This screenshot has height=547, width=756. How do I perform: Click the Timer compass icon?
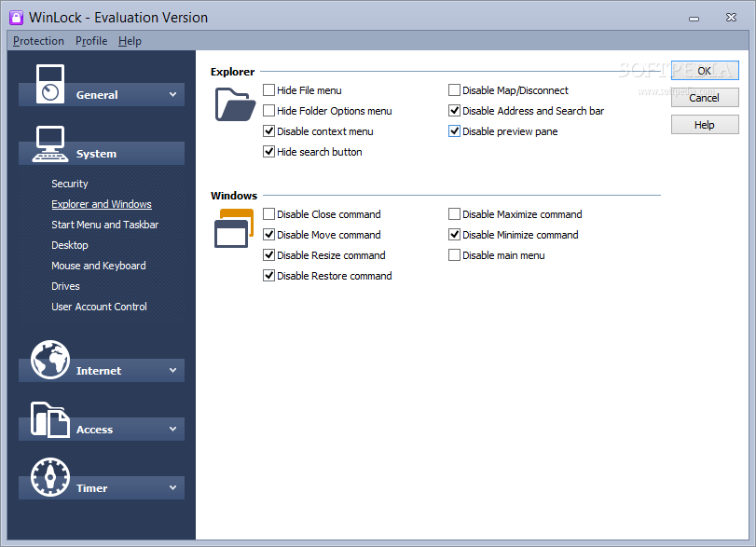click(x=50, y=477)
